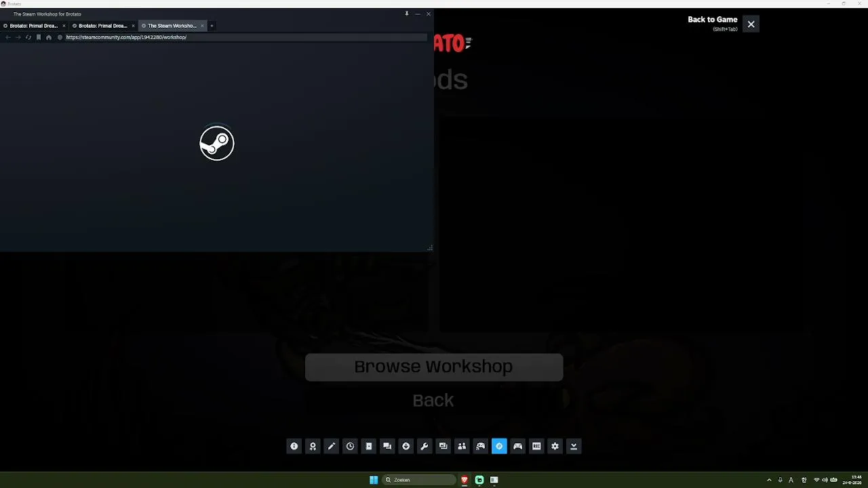Click the home icon in overlay browser
Image resolution: width=868 pixels, height=488 pixels.
(x=48, y=37)
